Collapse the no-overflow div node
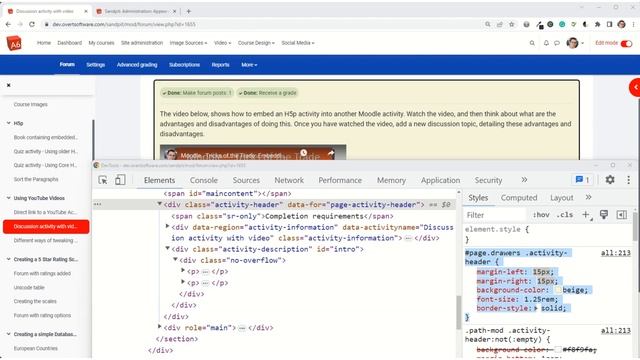Screen dimensions: 640x360 (x=175, y=259)
